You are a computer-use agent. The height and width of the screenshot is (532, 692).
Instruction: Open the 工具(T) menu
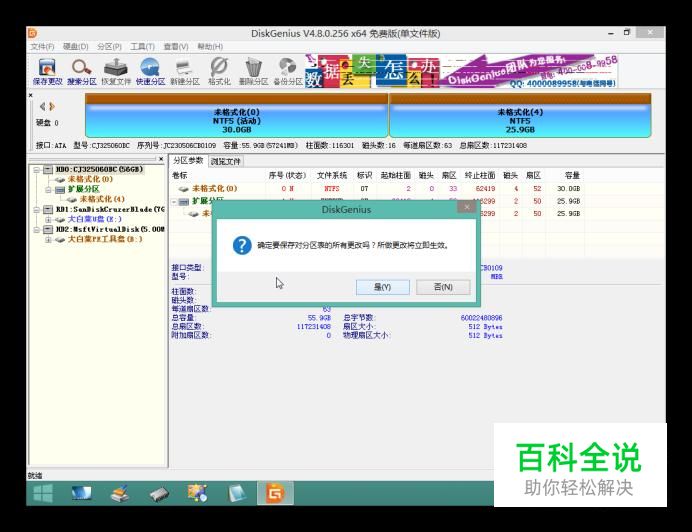click(x=142, y=46)
